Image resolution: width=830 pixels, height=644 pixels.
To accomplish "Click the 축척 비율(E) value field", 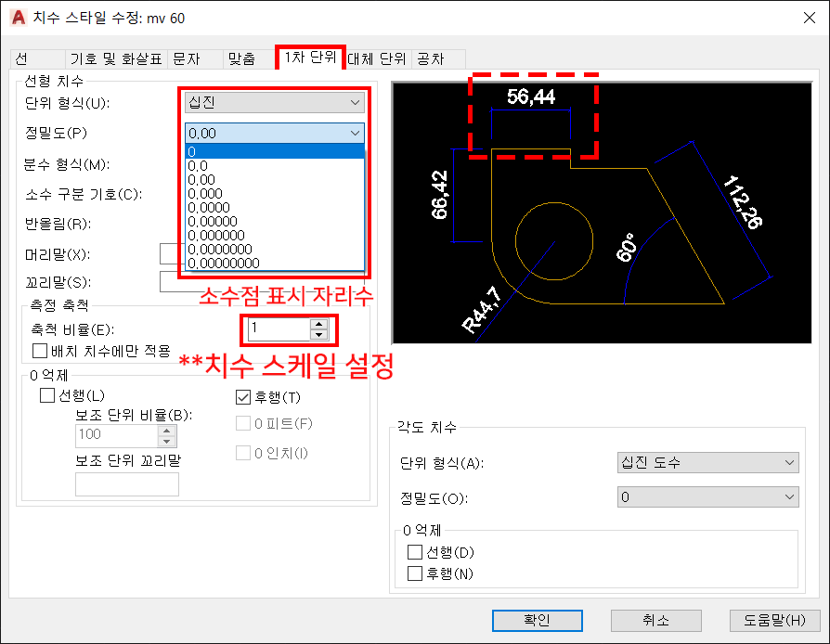I will pos(279,328).
